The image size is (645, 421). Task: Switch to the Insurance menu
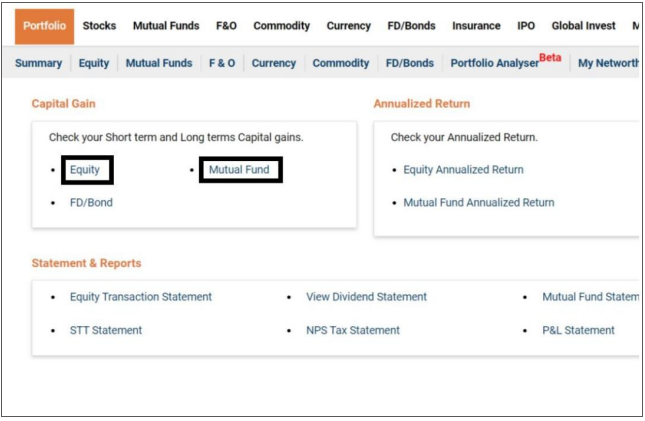tap(476, 26)
